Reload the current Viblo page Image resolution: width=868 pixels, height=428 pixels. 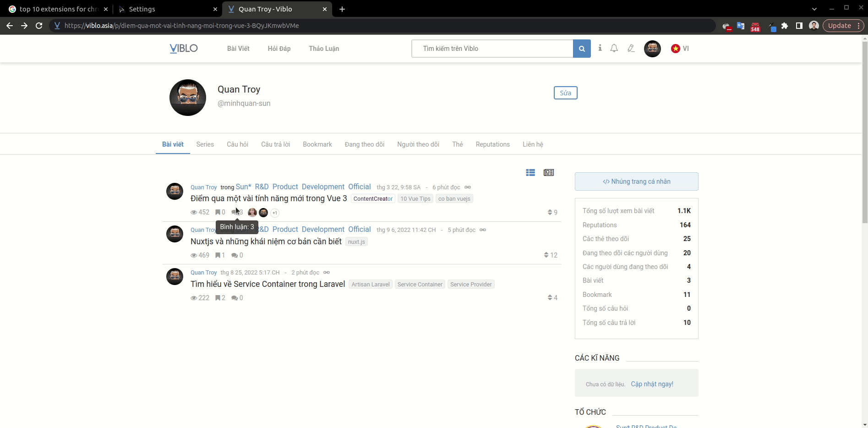[x=39, y=26]
